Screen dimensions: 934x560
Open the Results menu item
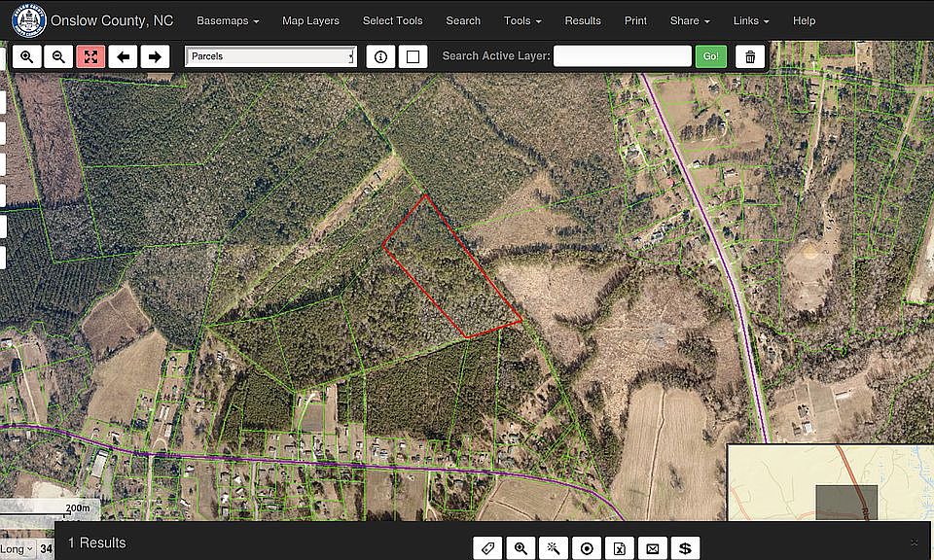tap(583, 20)
